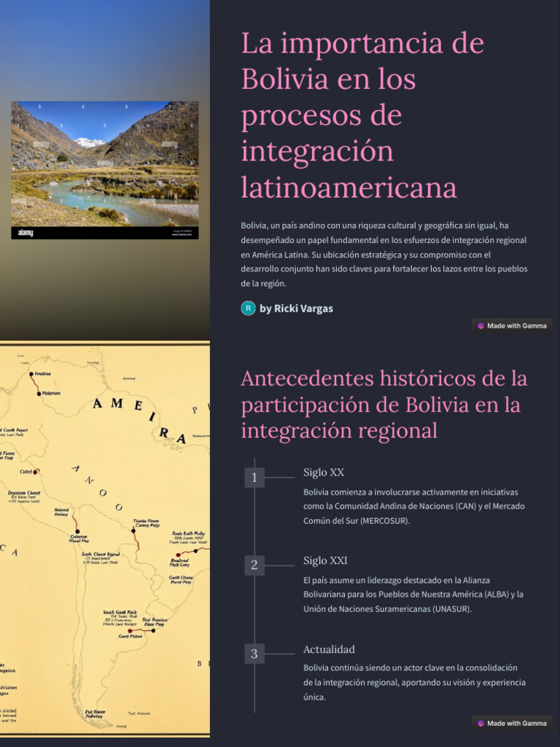Select the Siglo XXI heading
The width and height of the screenshot is (560, 747).
[x=325, y=560]
